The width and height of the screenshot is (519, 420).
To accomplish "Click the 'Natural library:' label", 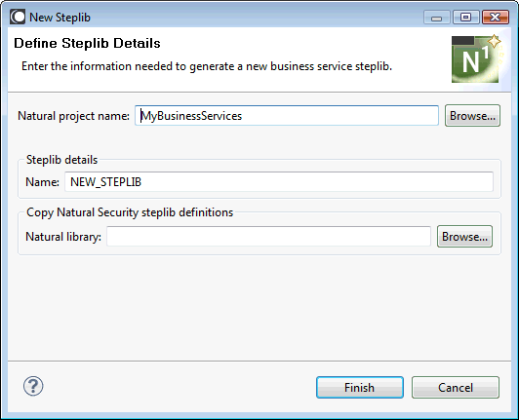I will (x=63, y=237).
